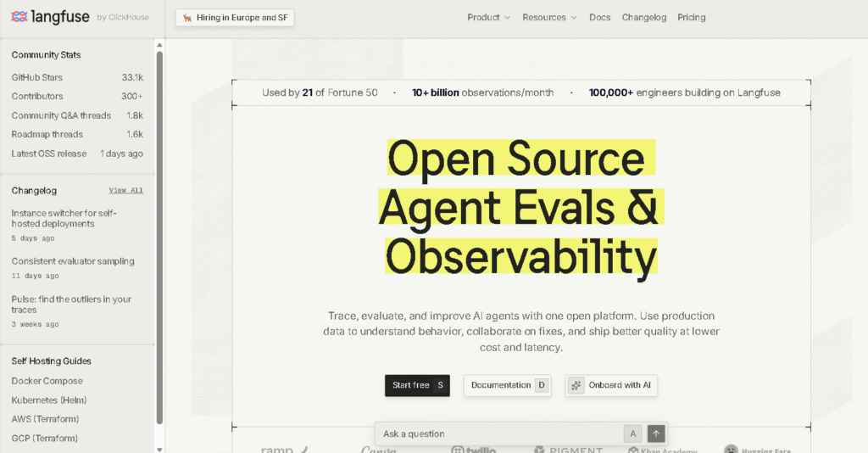The height and width of the screenshot is (453, 868).
Task: Click "100,000+ engineers building on Langfuse" text
Action: click(684, 92)
